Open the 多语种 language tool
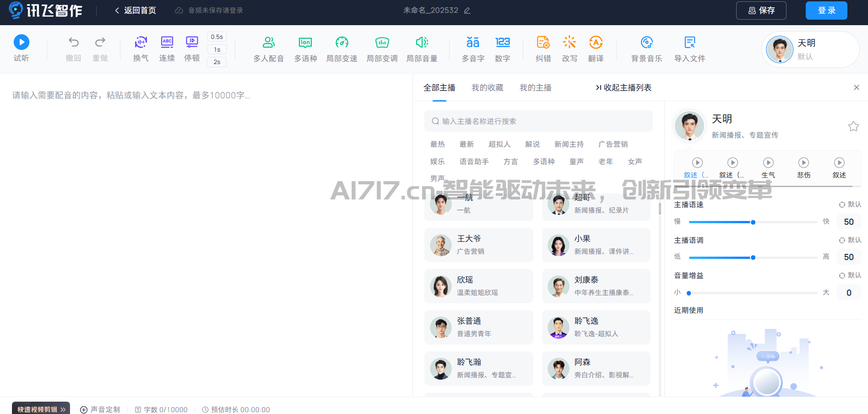Image resolution: width=868 pixels, height=414 pixels. pos(305,49)
